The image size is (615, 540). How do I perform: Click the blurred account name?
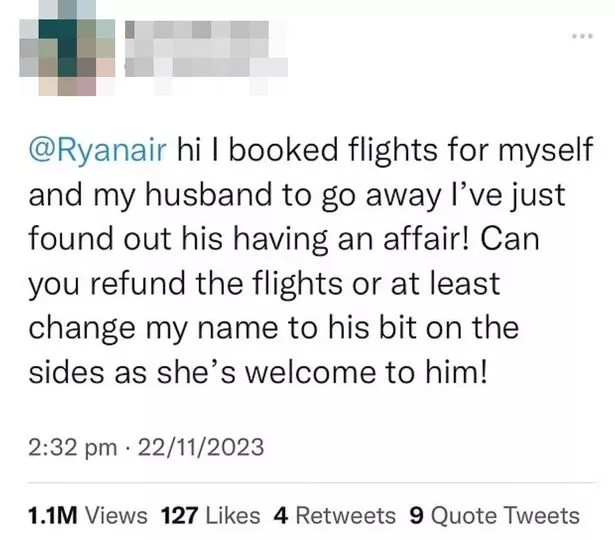click(x=200, y=41)
